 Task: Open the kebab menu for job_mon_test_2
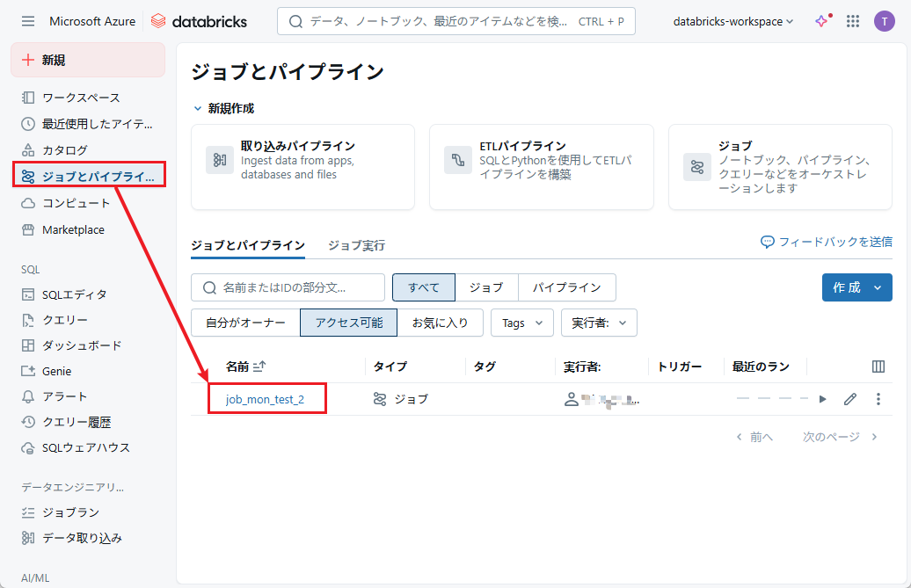pos(878,399)
